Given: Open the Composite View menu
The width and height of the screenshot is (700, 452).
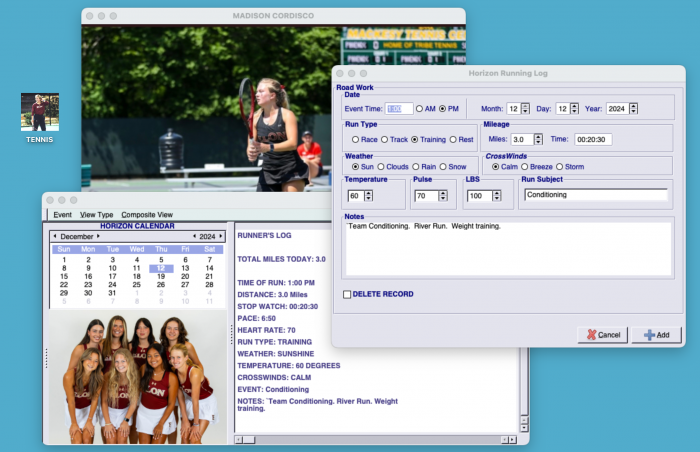Looking at the screenshot, I should [x=147, y=214].
